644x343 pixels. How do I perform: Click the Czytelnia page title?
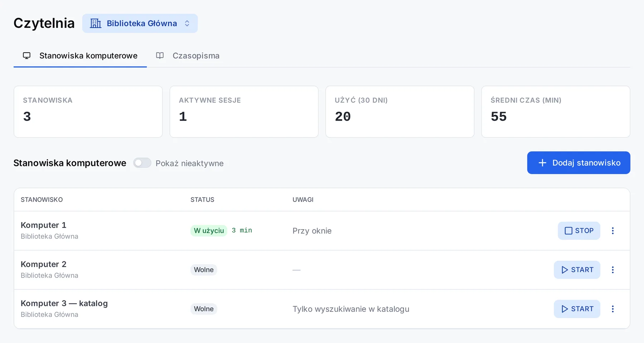pyautogui.click(x=44, y=23)
